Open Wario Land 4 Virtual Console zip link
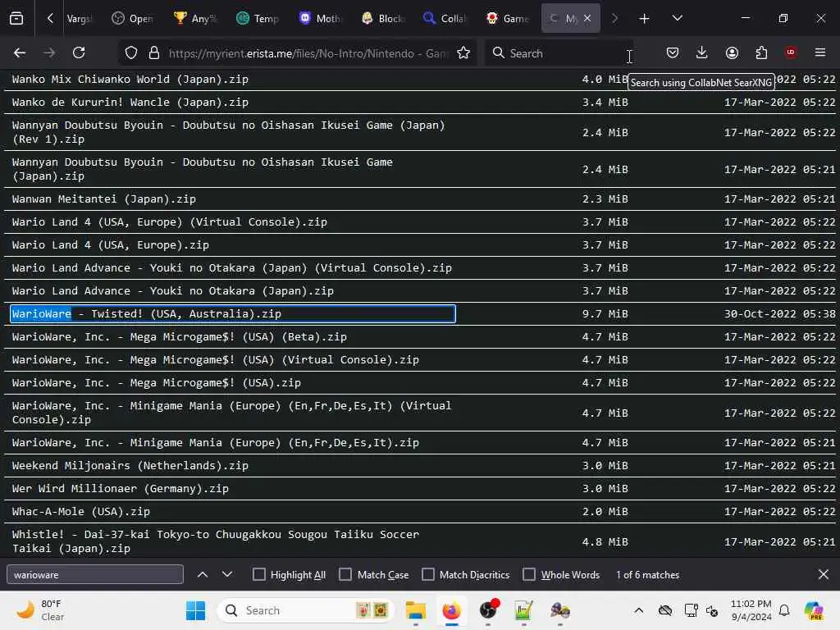 [169, 221]
